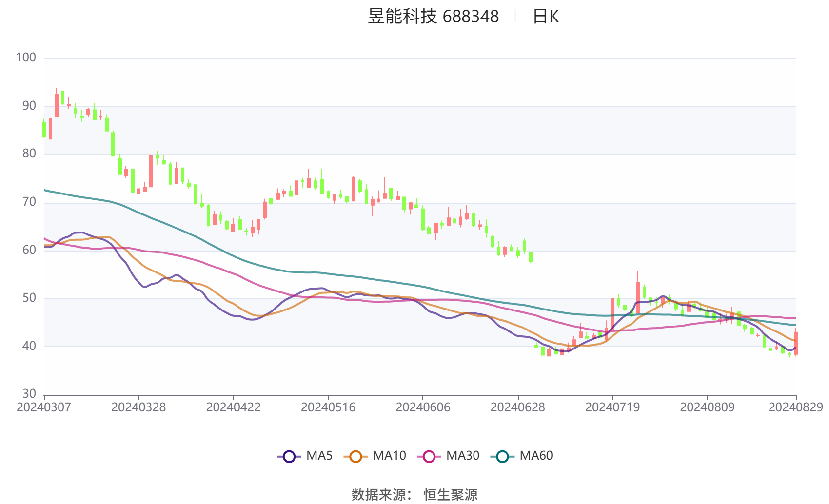
Task: Click x-axis date label 20240422
Action: [233, 407]
